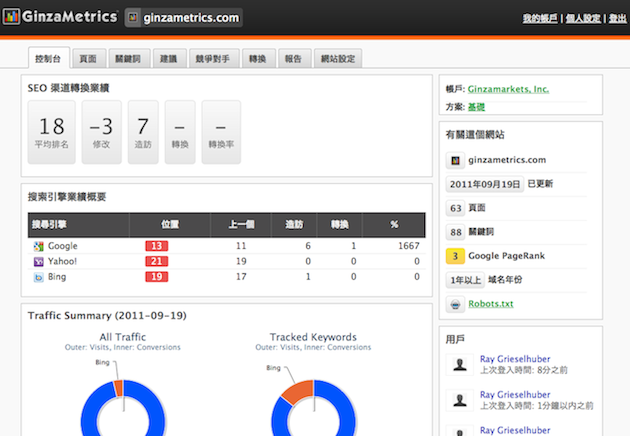This screenshot has width=630, height=436.
Task: Click the % column header
Action: pos(394,224)
